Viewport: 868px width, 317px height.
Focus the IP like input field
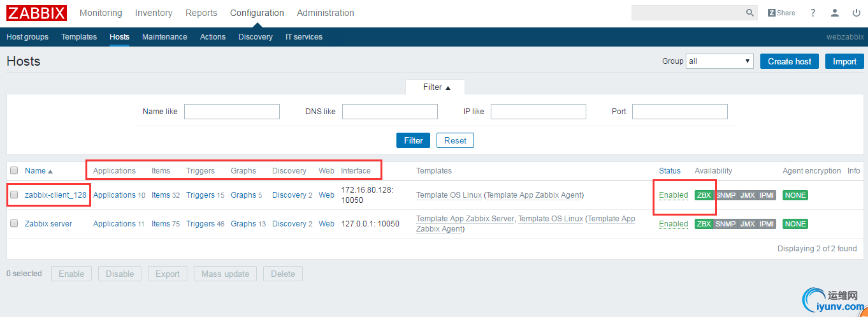pyautogui.click(x=539, y=112)
